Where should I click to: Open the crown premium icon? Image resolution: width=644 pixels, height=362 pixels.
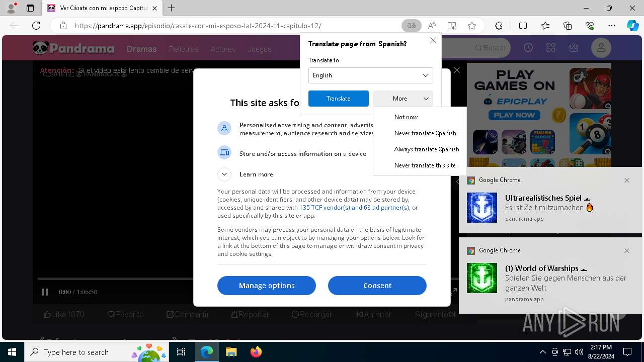(574, 48)
